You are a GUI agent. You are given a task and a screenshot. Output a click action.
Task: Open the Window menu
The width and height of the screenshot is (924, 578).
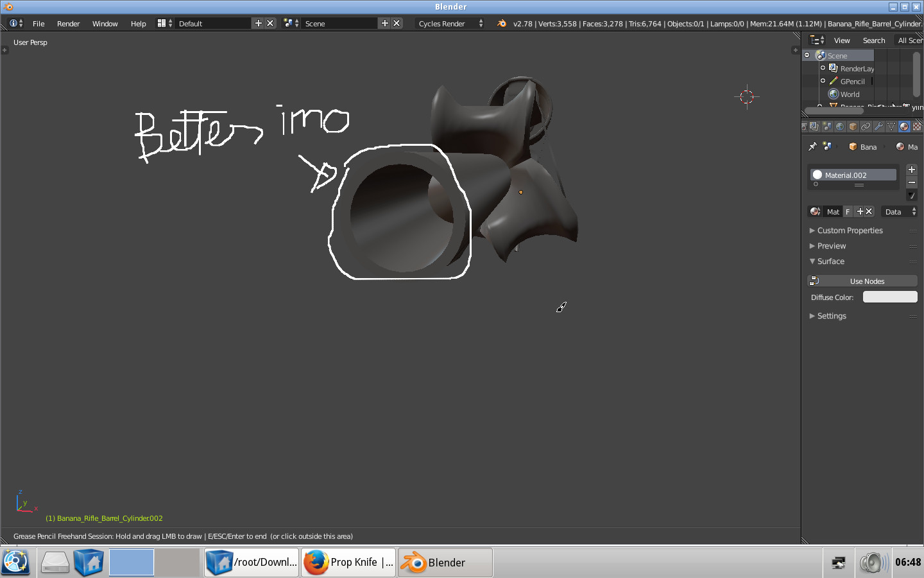105,24
